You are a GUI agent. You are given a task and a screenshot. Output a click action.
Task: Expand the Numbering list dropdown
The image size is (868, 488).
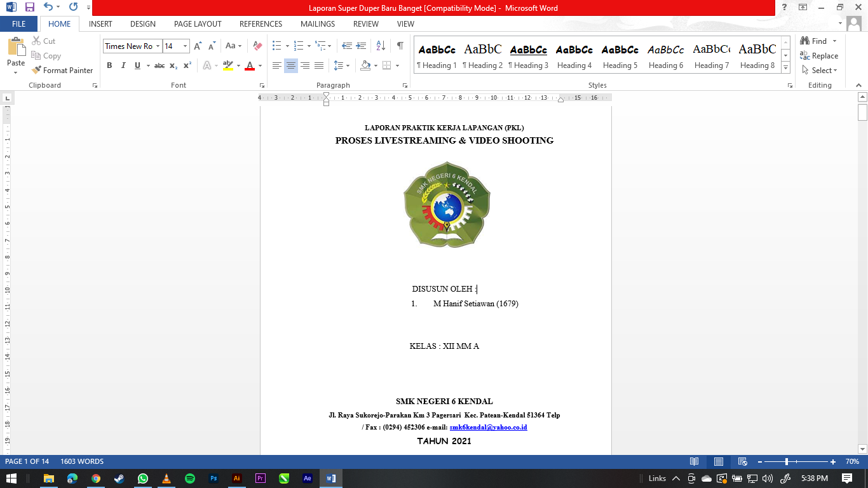click(309, 46)
